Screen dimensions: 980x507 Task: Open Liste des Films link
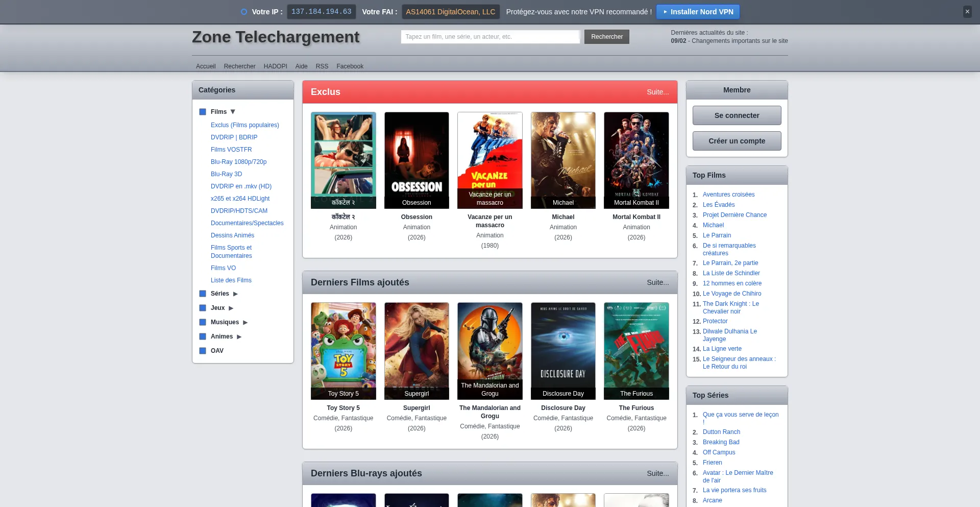click(x=231, y=280)
